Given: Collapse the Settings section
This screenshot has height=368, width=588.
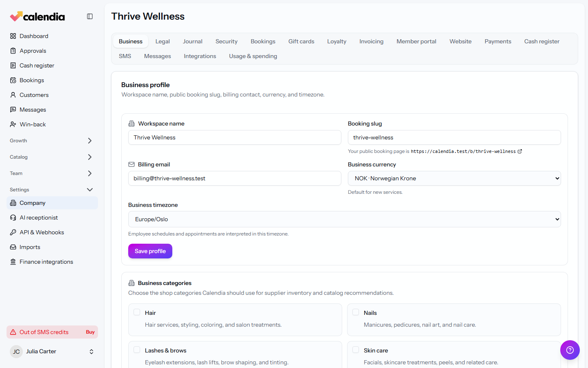Looking at the screenshot, I should click(x=52, y=190).
